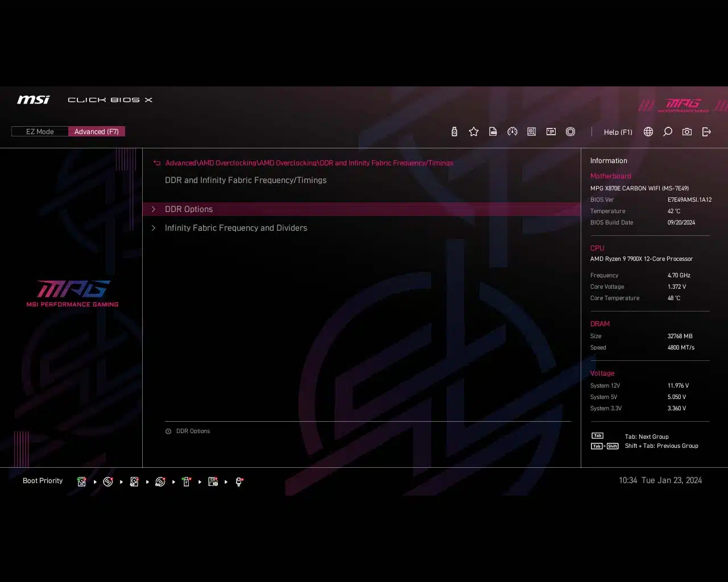Click the System 12V value 11.976 V

(678, 386)
